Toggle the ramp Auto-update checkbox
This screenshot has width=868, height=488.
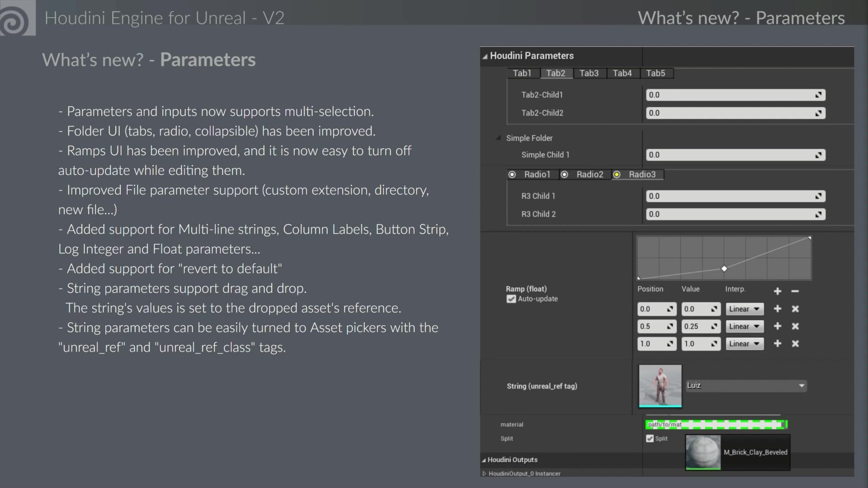pyautogui.click(x=511, y=299)
